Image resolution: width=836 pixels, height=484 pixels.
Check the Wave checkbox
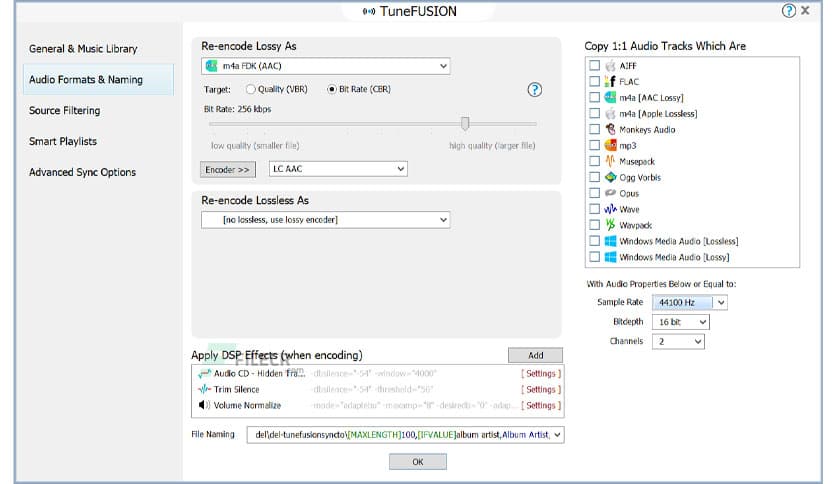tap(594, 209)
